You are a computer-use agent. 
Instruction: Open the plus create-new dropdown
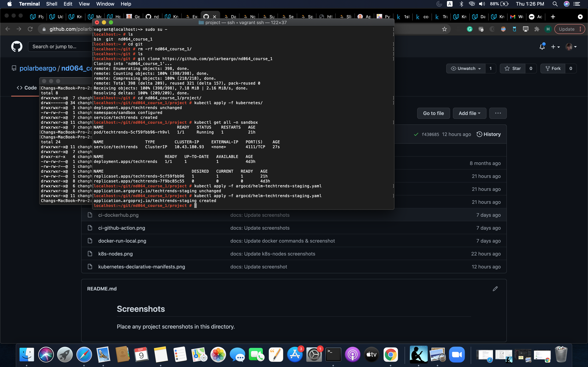pyautogui.click(x=555, y=47)
